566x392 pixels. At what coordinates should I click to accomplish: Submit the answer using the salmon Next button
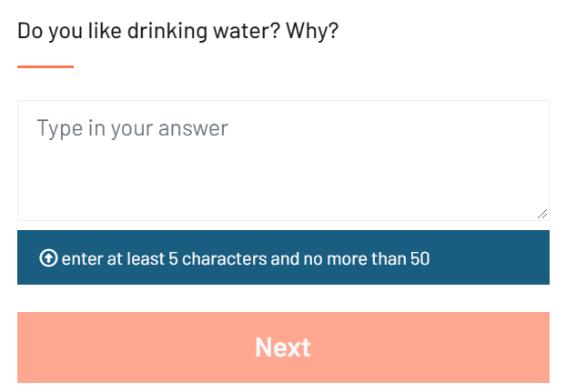pos(283,347)
